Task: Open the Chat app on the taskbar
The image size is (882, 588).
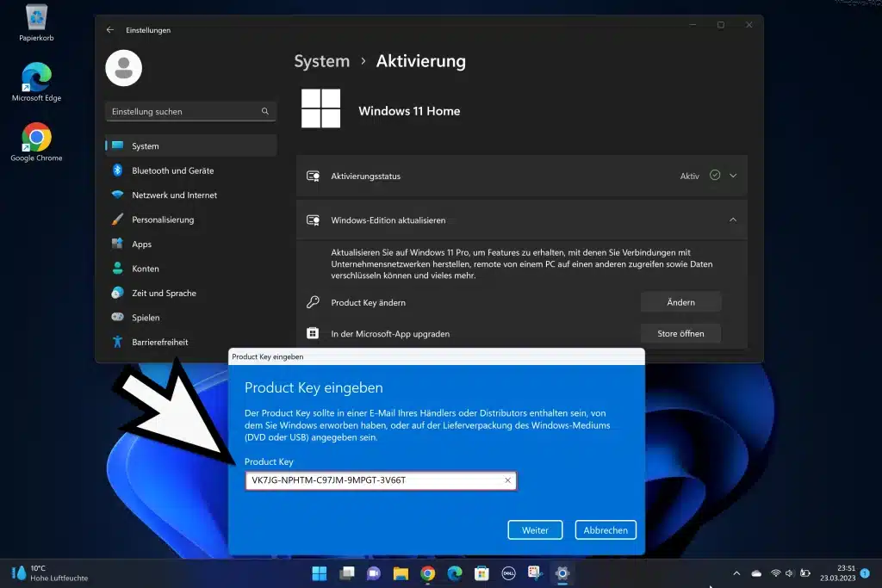Action: 374,573
